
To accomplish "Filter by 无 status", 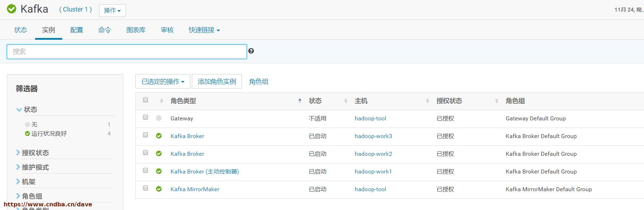I will [x=34, y=124].
